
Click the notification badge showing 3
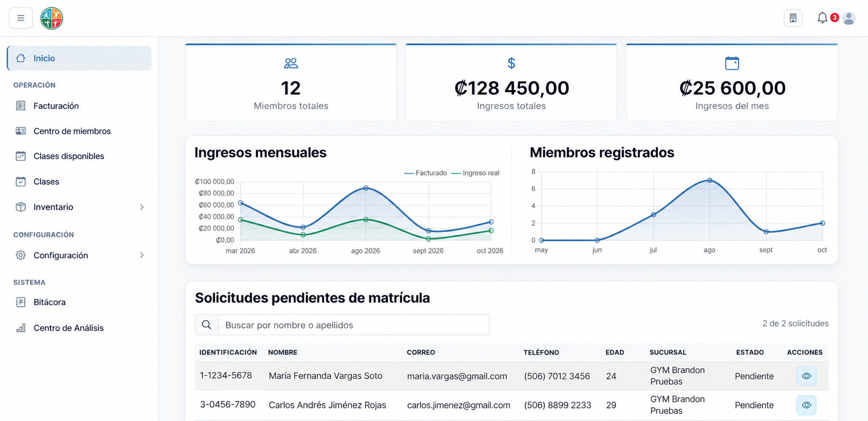835,18
